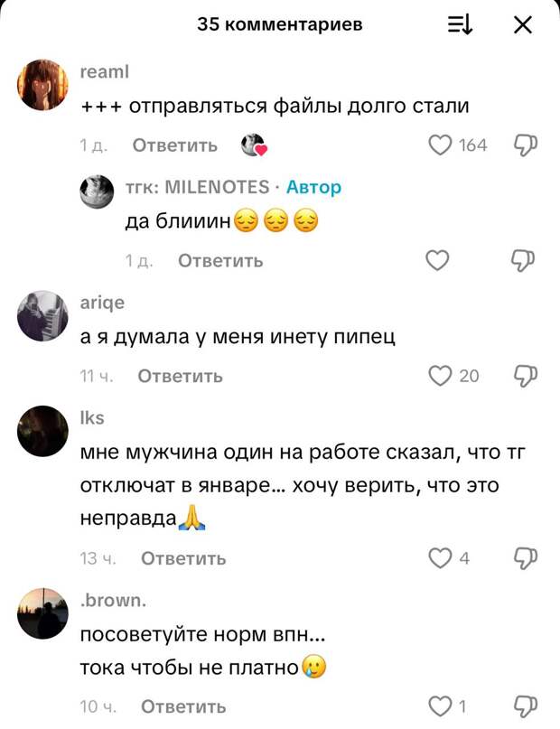
Task: Reply to reaml's comment
Action: tap(174, 145)
